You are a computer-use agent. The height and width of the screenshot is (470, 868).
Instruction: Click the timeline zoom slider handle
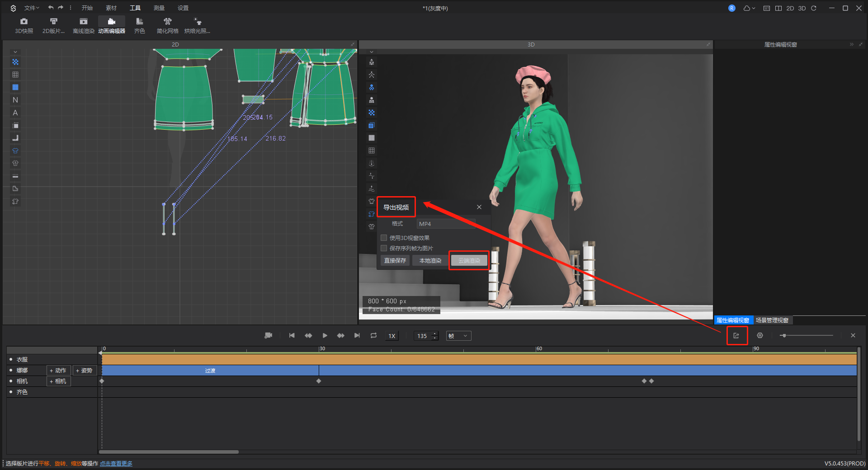coord(784,335)
